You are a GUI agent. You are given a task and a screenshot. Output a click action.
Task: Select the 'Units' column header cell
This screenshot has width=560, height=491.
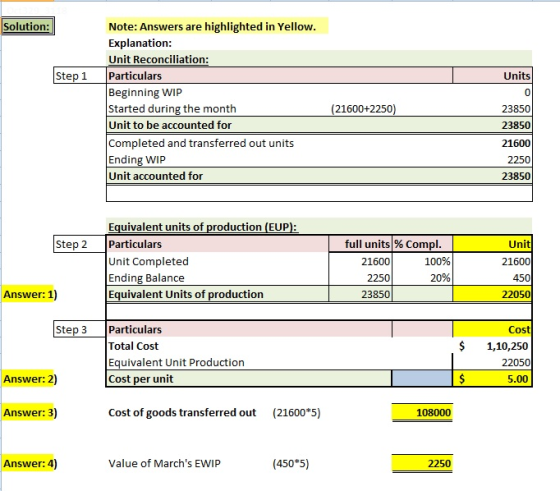pyautogui.click(x=492, y=75)
